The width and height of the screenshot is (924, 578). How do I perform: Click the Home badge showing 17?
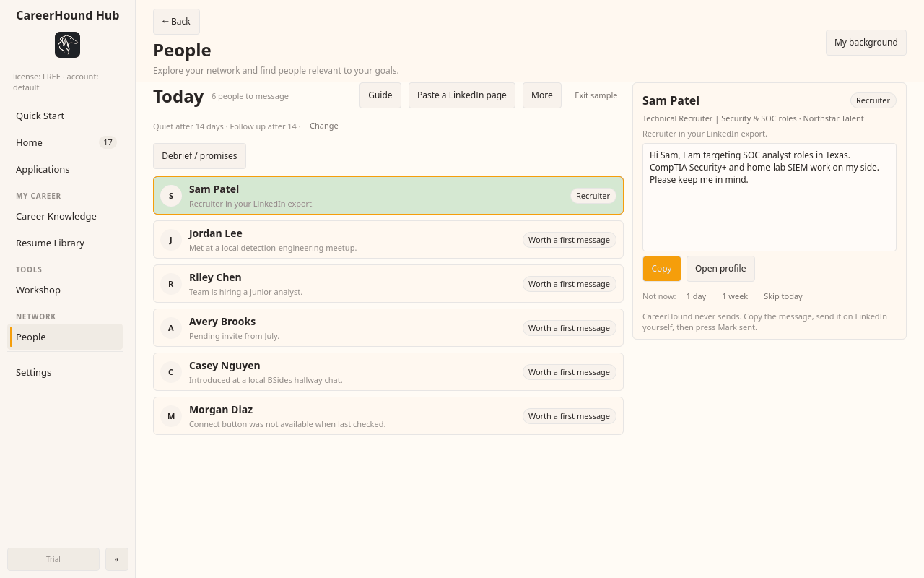point(108,142)
